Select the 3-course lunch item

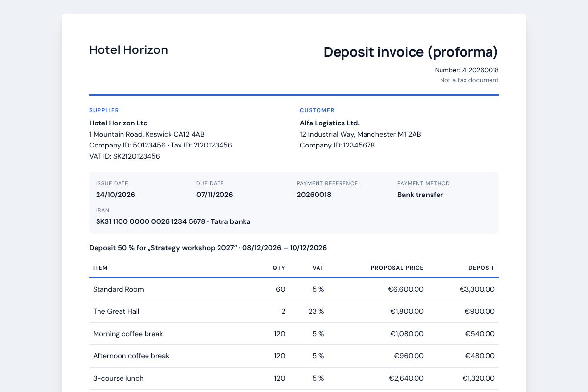[x=118, y=378]
